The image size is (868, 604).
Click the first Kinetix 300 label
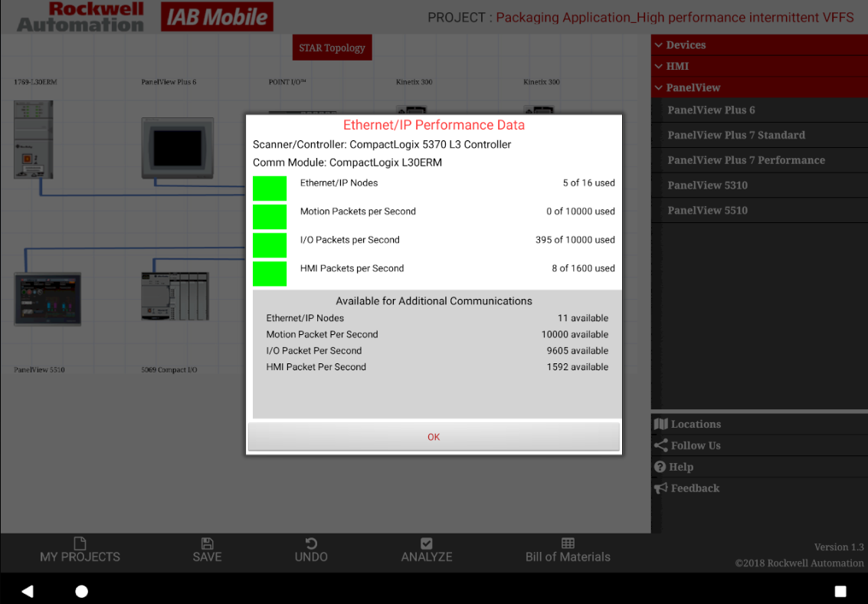(x=414, y=82)
